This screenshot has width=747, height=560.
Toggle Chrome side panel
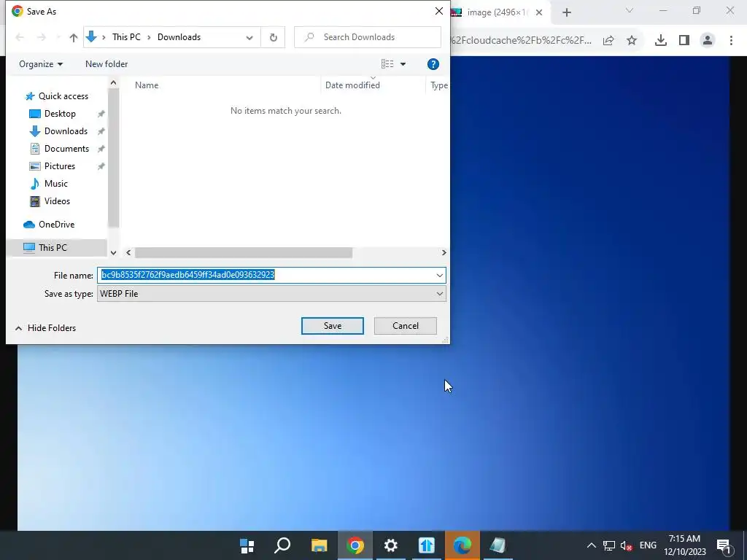(684, 41)
